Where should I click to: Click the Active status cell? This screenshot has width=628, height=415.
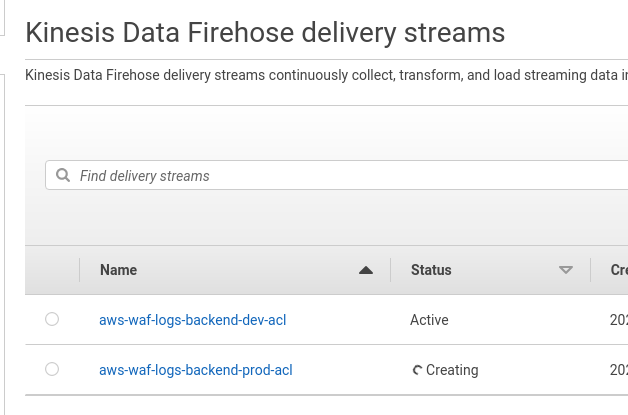[429, 320]
